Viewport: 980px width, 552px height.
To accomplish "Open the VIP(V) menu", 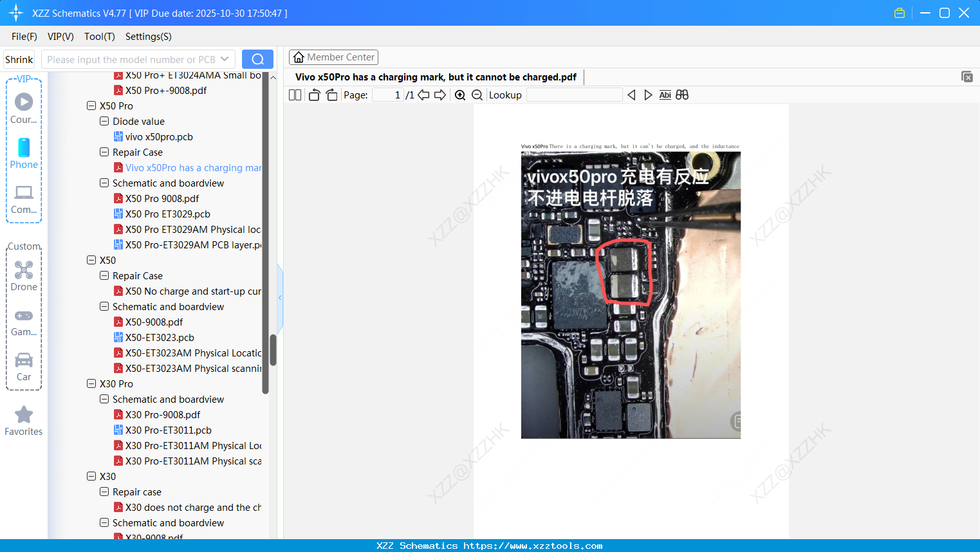I will (60, 37).
